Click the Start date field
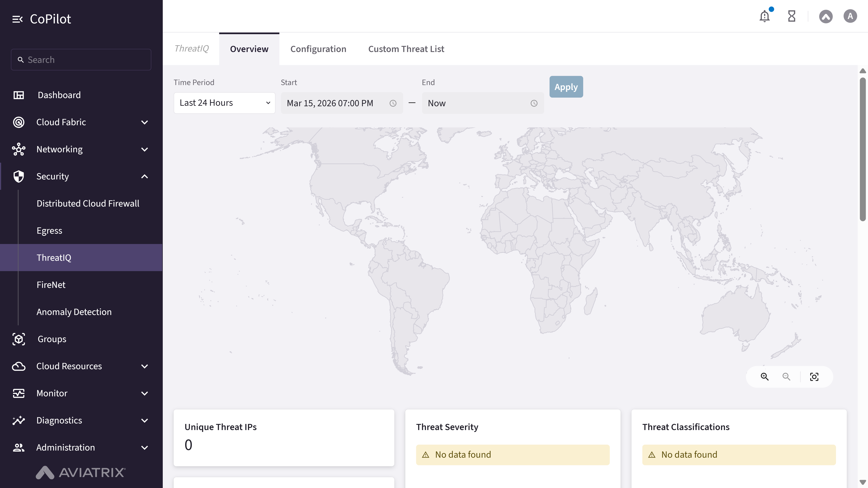Viewport: 868px width, 488px height. click(342, 103)
